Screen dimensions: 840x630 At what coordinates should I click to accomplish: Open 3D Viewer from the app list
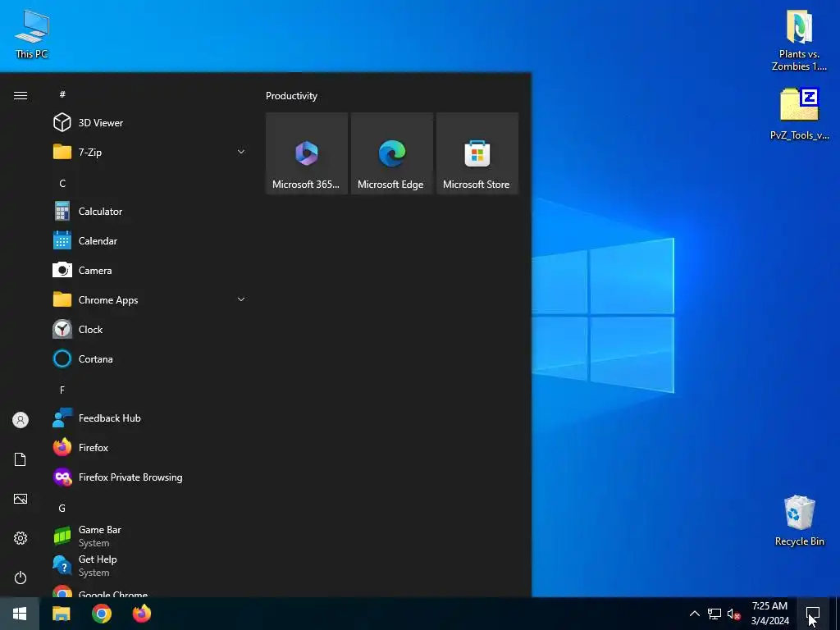[150, 123]
